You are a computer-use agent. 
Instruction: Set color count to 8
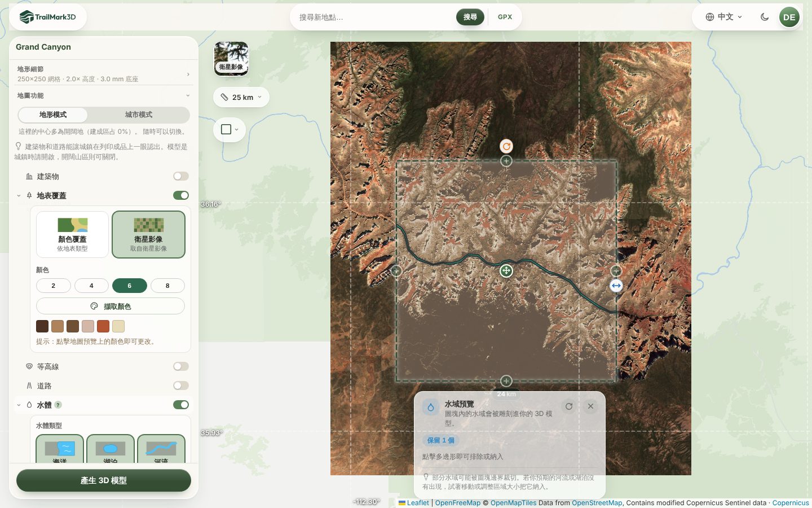coord(167,286)
